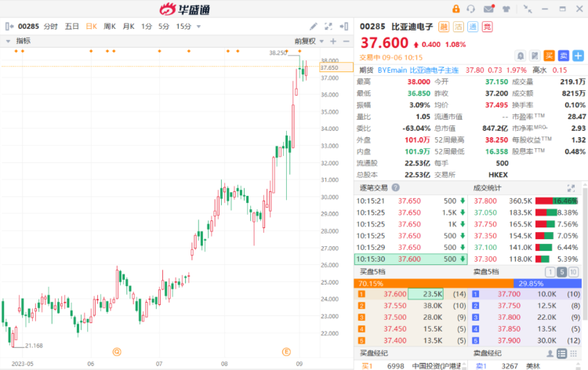Switch to 五日 five-day tab
The height and width of the screenshot is (370, 588).
[71, 26]
